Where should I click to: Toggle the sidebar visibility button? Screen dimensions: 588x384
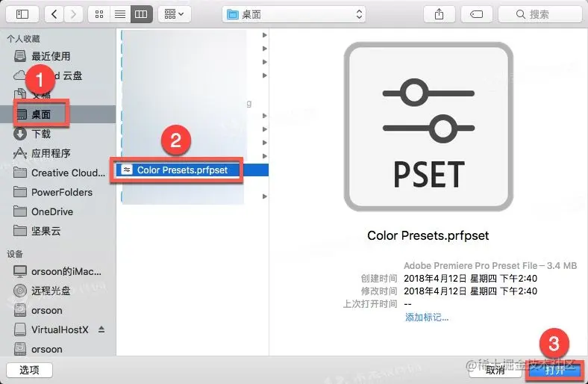pos(22,14)
